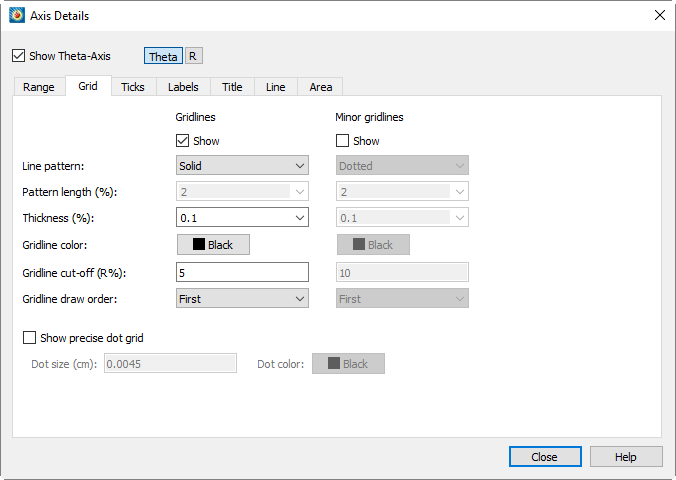Open the Gridline color Black swatch
The image size is (676, 480).
click(213, 245)
